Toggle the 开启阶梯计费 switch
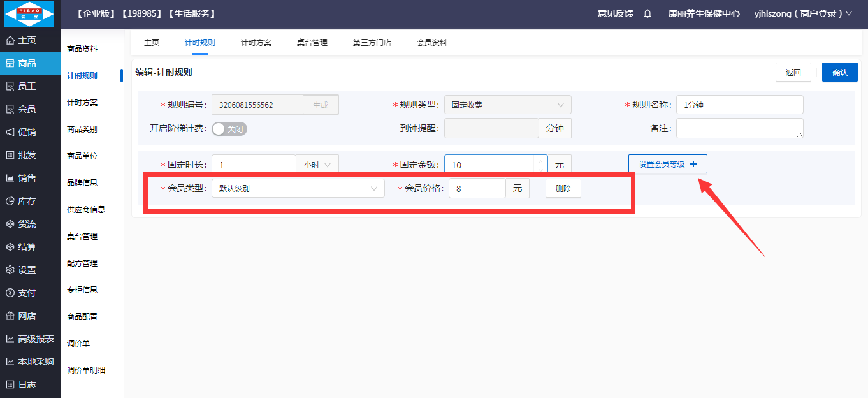Screen dimensions: 868x398 click(229, 129)
